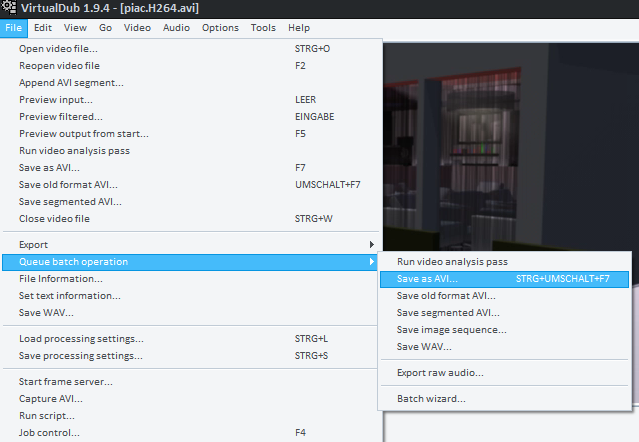Open the Audio menu
The width and height of the screenshot is (639, 442).
(x=176, y=28)
